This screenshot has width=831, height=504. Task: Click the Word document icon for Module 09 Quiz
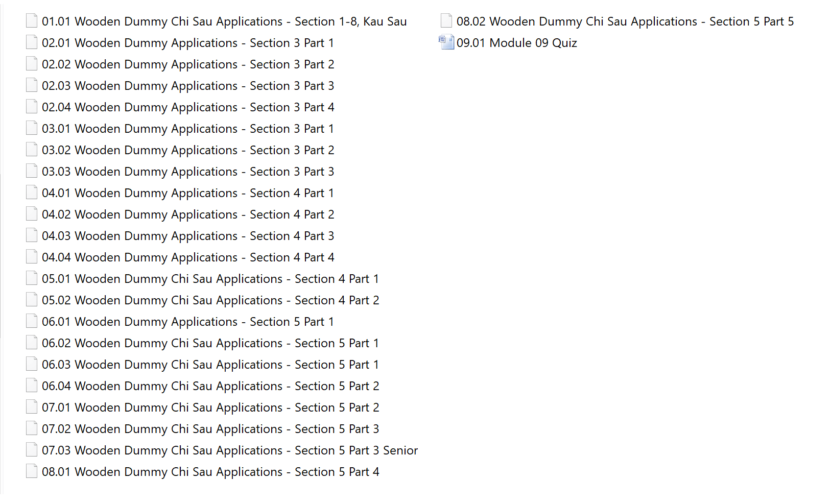[446, 42]
